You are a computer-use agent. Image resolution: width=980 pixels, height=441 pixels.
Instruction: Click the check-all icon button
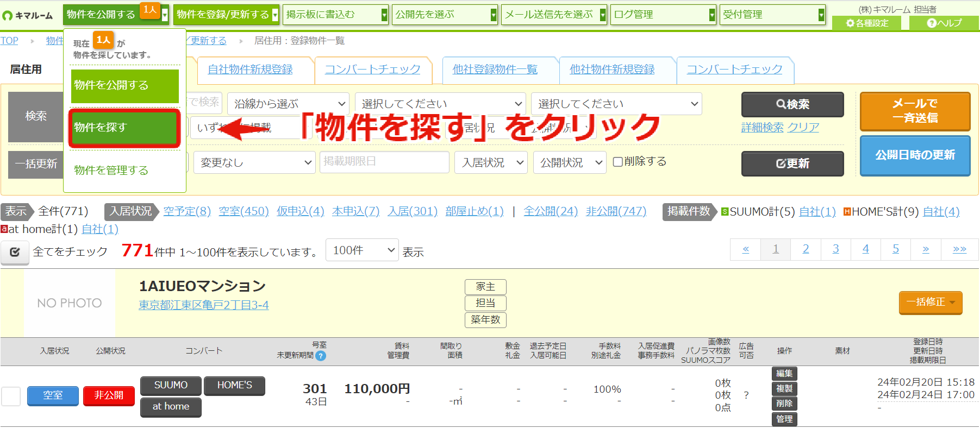(15, 252)
